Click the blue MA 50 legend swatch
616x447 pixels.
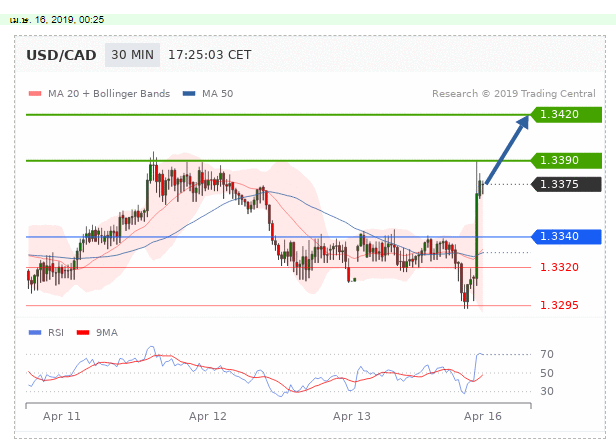189,93
